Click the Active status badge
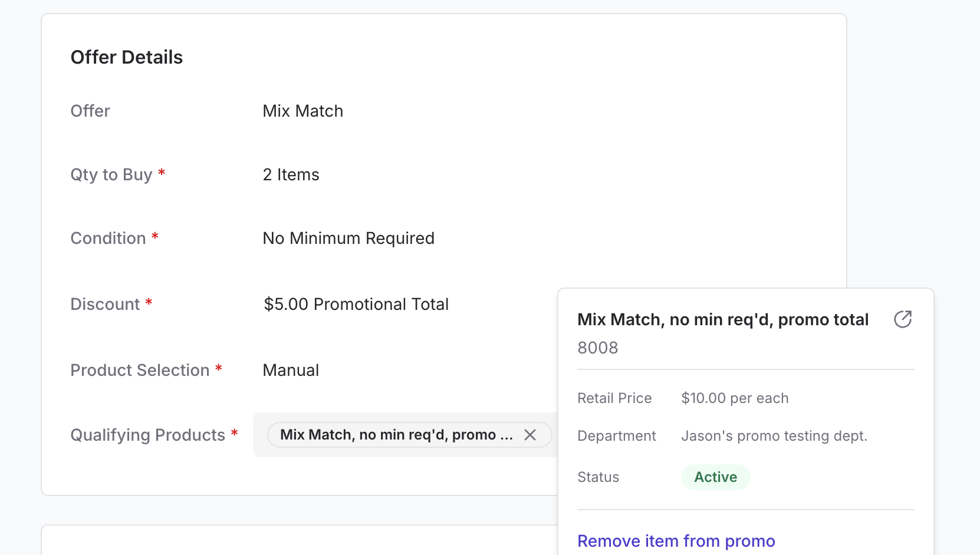The width and height of the screenshot is (980, 555). [x=716, y=477]
